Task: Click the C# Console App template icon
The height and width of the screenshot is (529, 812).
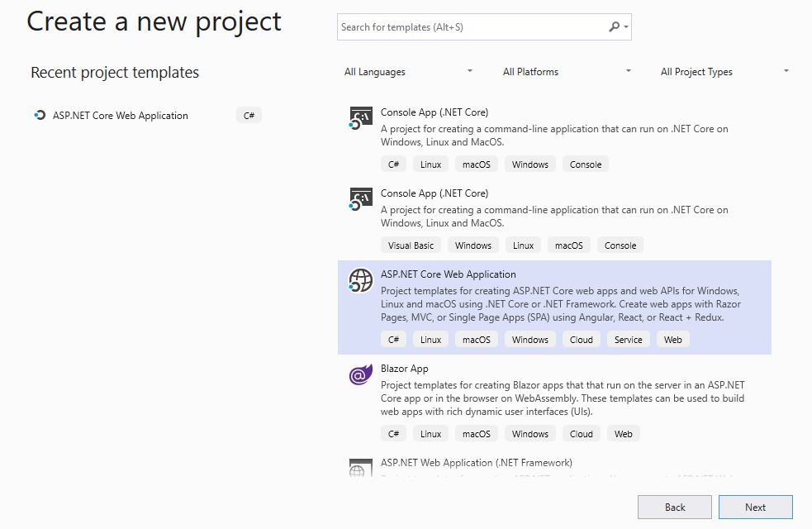Action: (x=360, y=118)
